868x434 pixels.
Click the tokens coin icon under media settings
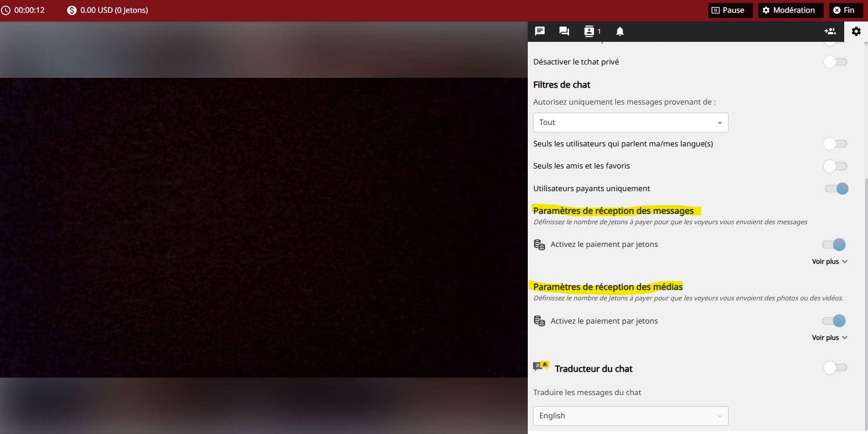(x=539, y=321)
